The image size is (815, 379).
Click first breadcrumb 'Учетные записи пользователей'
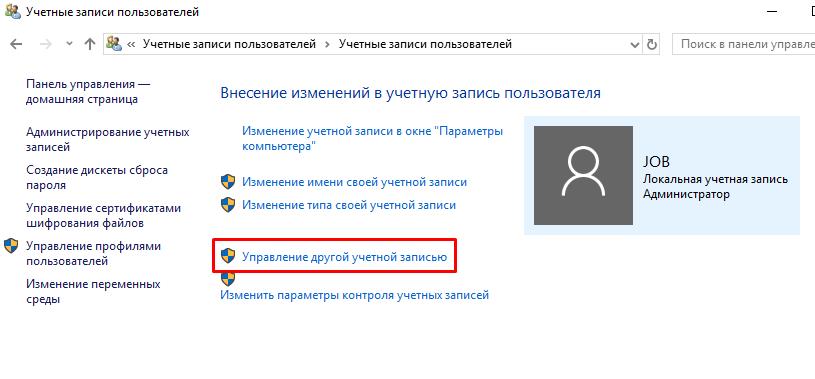pos(229,44)
